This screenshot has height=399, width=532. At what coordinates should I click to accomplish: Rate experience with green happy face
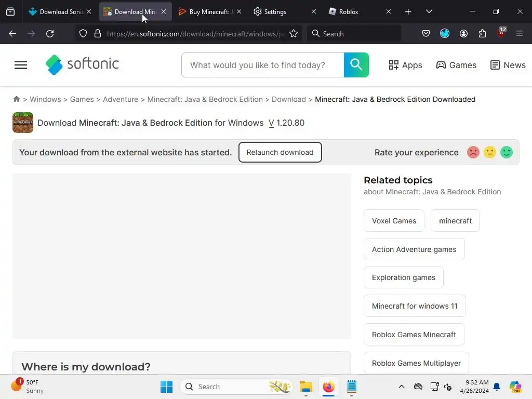[506, 152]
